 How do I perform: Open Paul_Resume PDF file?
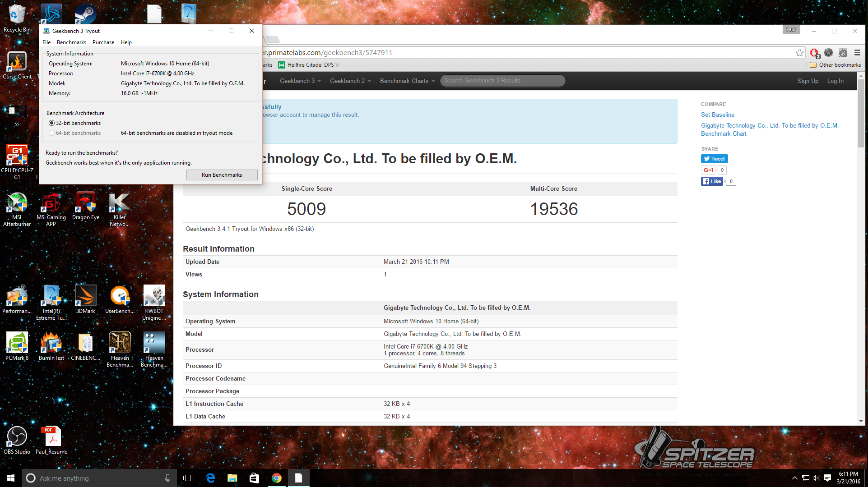coord(51,440)
